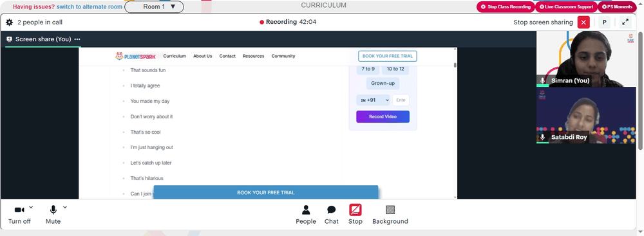Click the Recording 42:04 indicator

click(x=288, y=22)
